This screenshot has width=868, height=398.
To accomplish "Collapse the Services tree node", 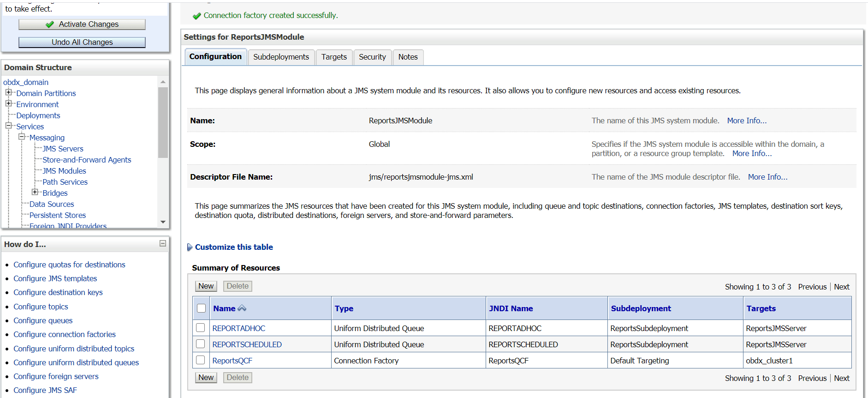I will [8, 126].
